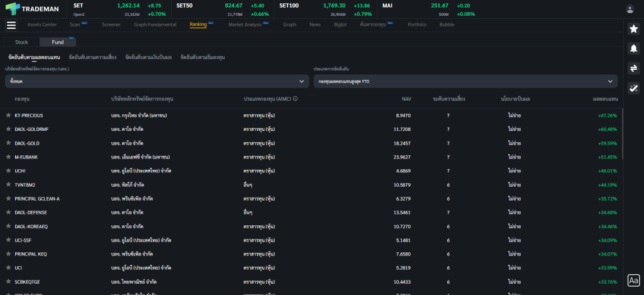This screenshot has width=644, height=295.
Task: Toggle favorite star for DAOL-GOLD fund
Action: (x=8, y=143)
